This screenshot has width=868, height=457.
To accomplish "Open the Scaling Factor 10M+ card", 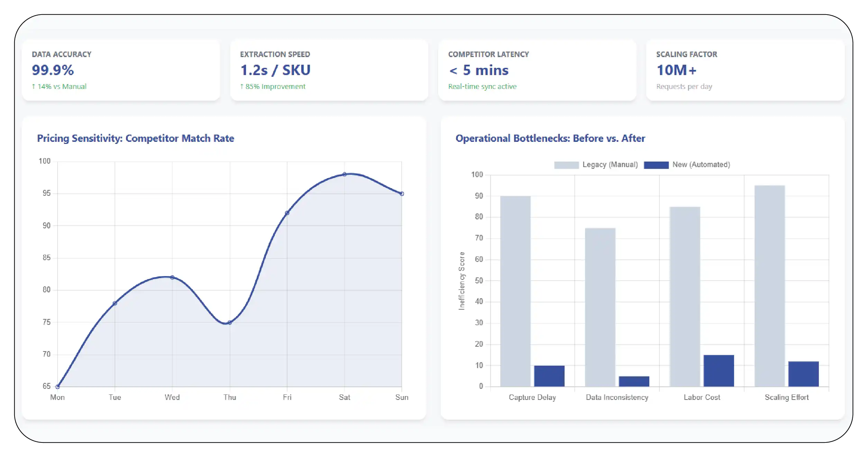I will point(745,70).
